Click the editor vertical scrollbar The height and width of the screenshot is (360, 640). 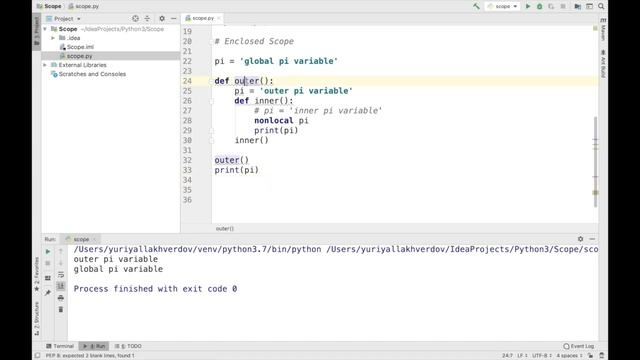pos(596,161)
